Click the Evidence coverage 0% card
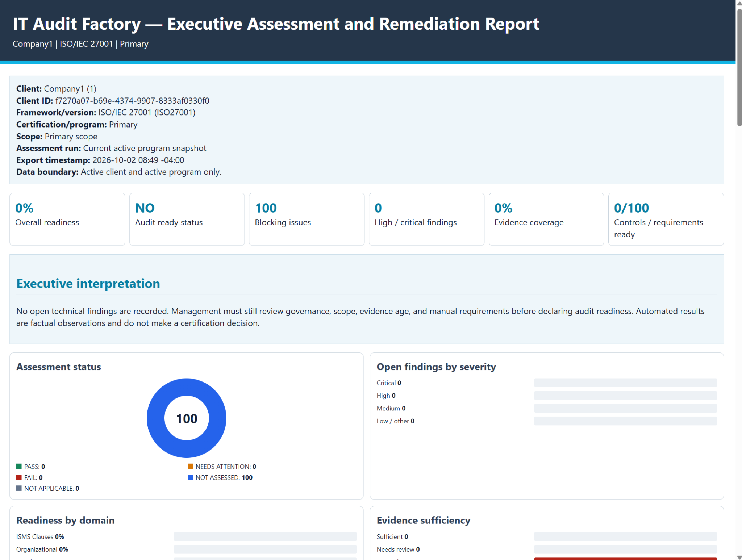742x560 pixels. tap(546, 219)
